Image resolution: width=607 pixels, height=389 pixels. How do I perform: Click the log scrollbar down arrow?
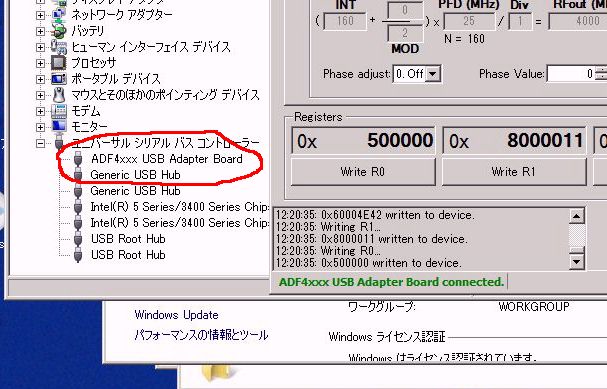(576, 262)
